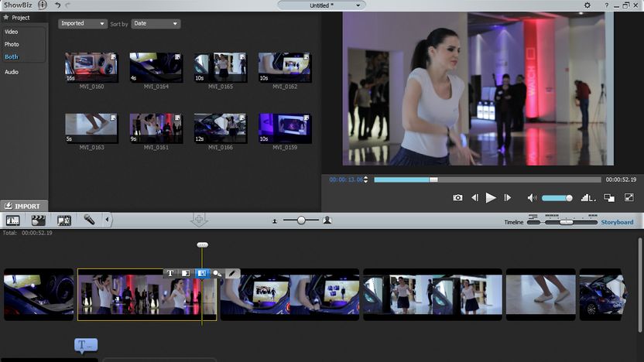644x362 pixels.
Task: Select clip thumbnail MVI_0161
Action: point(156,128)
